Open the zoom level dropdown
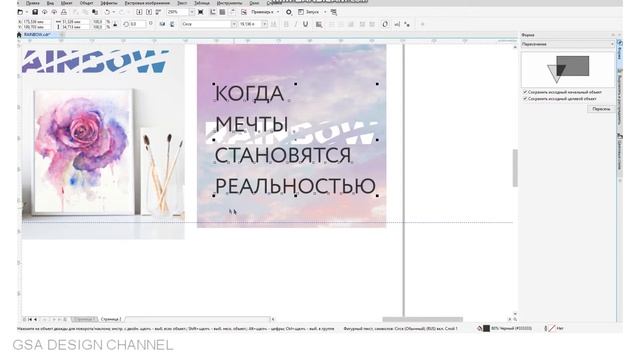This screenshot has height=360, width=640. (191, 12)
